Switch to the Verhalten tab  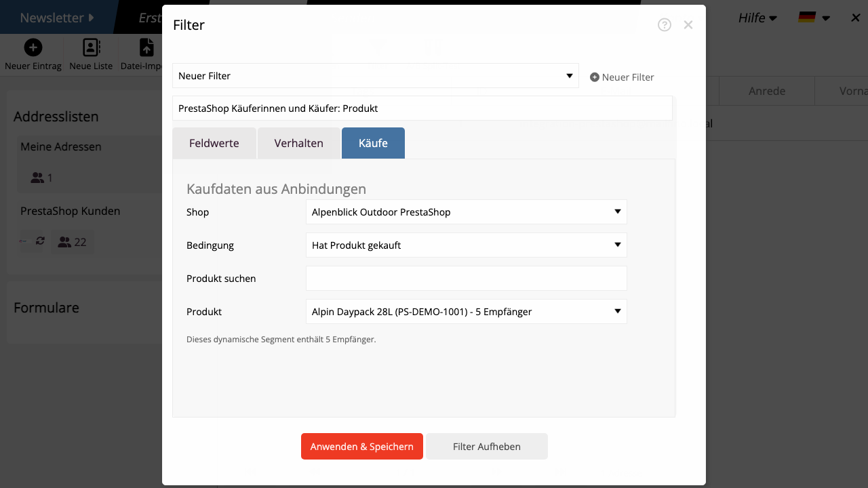click(x=299, y=143)
